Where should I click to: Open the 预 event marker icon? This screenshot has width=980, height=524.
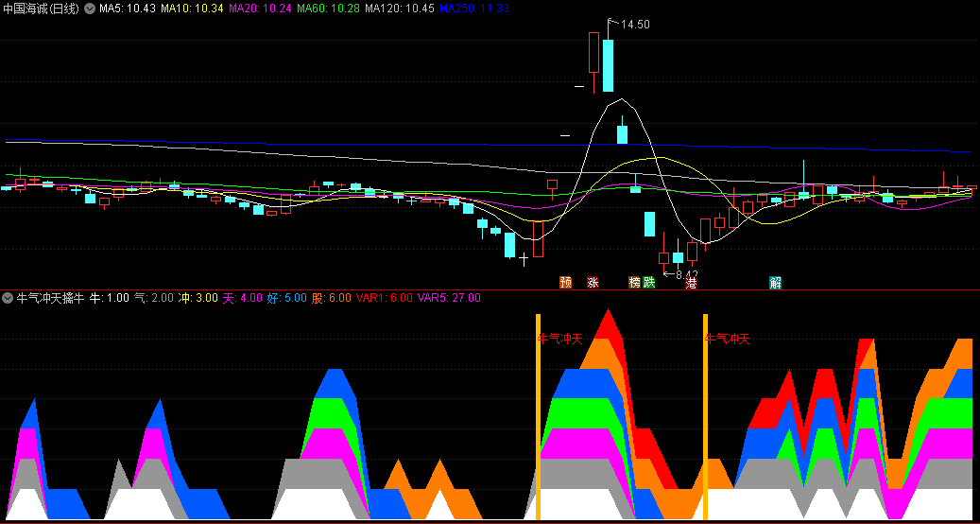coord(566,283)
